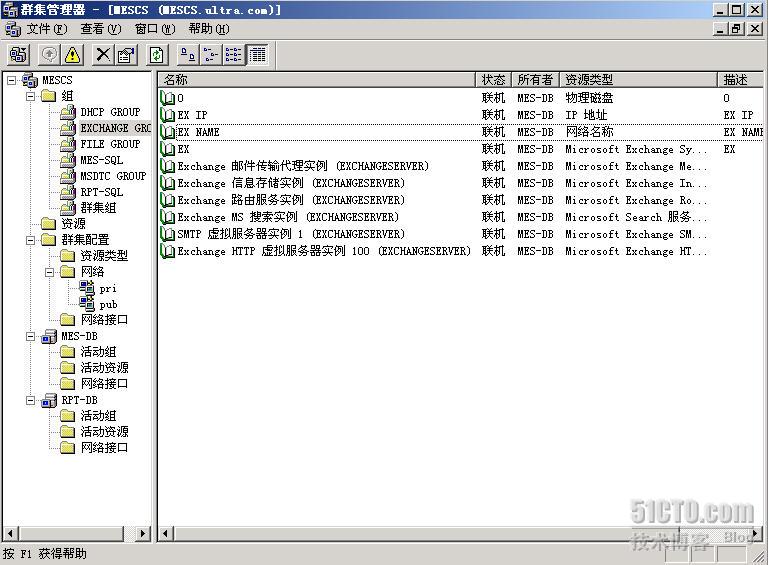Switch to details view icon

tap(257, 54)
